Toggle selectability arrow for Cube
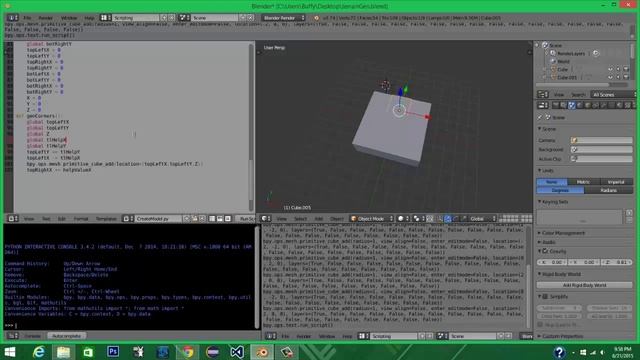The width and height of the screenshot is (640, 360). point(618,69)
